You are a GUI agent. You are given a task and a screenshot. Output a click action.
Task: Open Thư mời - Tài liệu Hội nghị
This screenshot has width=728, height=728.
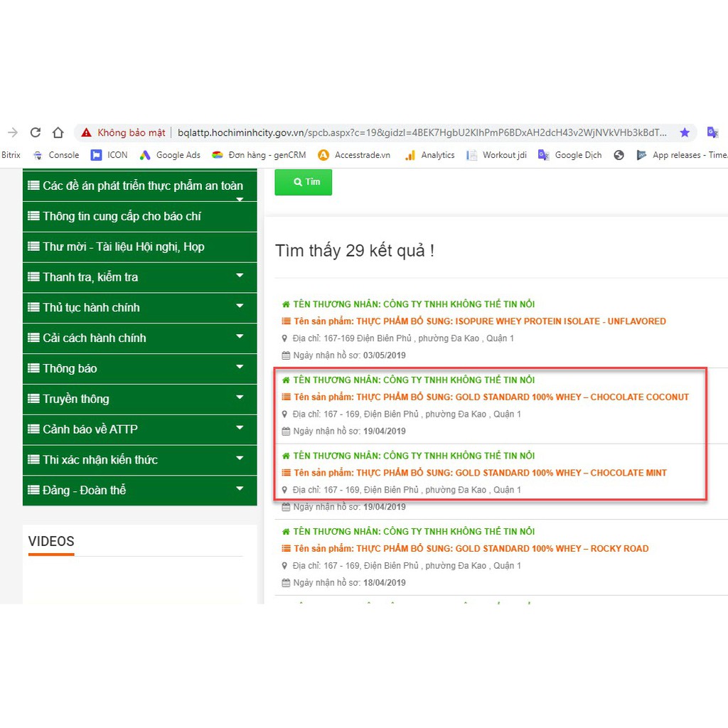click(123, 247)
